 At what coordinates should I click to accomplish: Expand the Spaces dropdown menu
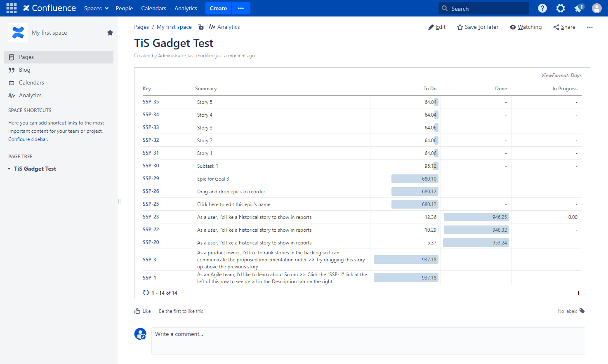pos(96,8)
